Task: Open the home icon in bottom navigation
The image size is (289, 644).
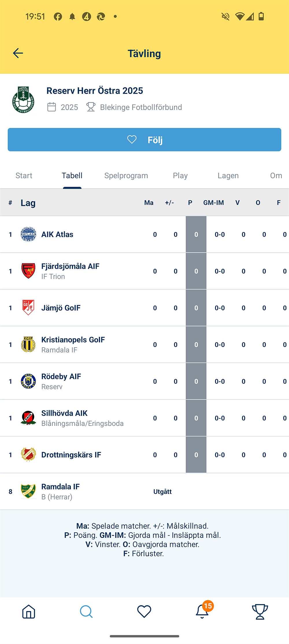Action: pos(29,612)
